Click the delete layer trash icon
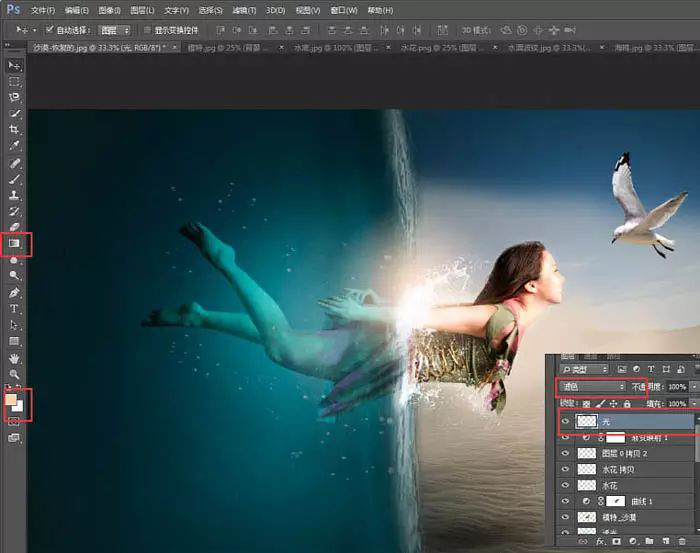 (x=680, y=542)
